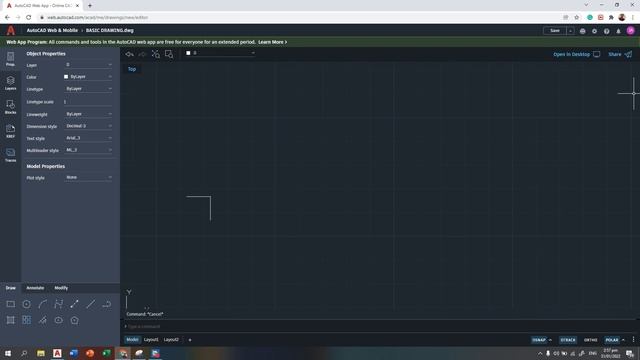Click the white Color ByLayer swatch
This screenshot has width=640, height=360.
click(x=66, y=77)
